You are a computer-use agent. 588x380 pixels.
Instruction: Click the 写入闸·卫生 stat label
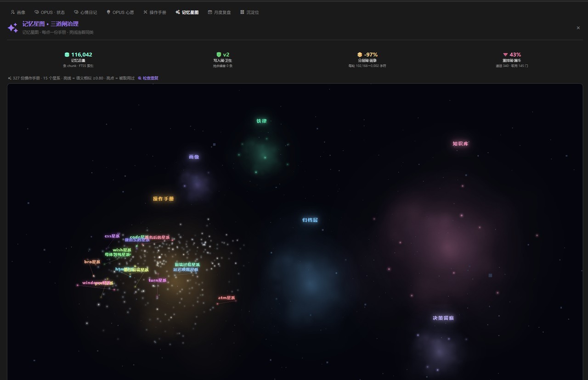[223, 61]
